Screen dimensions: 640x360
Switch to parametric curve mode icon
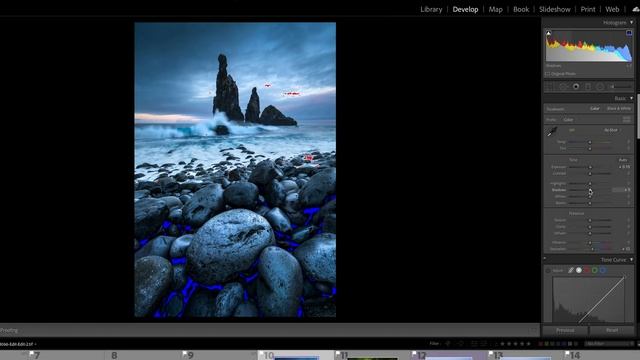click(571, 270)
